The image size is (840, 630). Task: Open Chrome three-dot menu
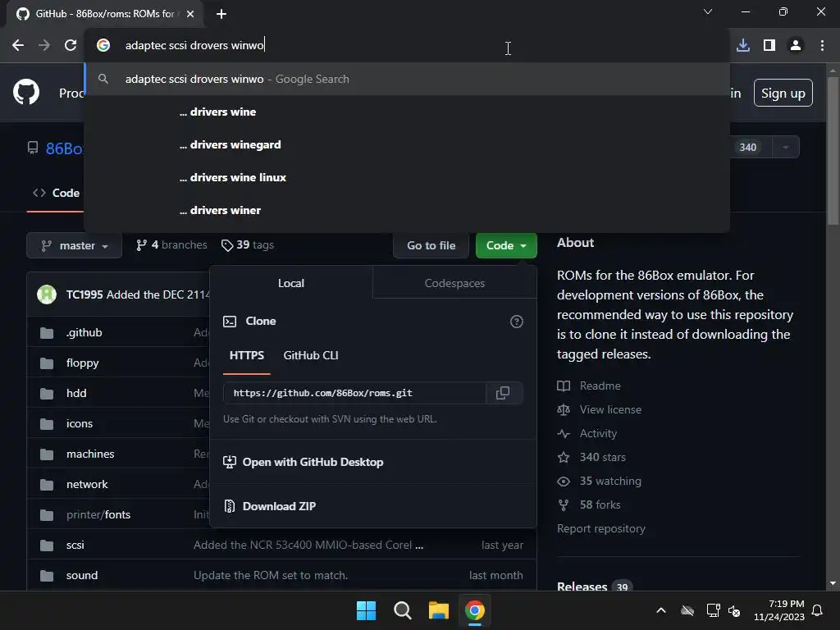pos(822,46)
